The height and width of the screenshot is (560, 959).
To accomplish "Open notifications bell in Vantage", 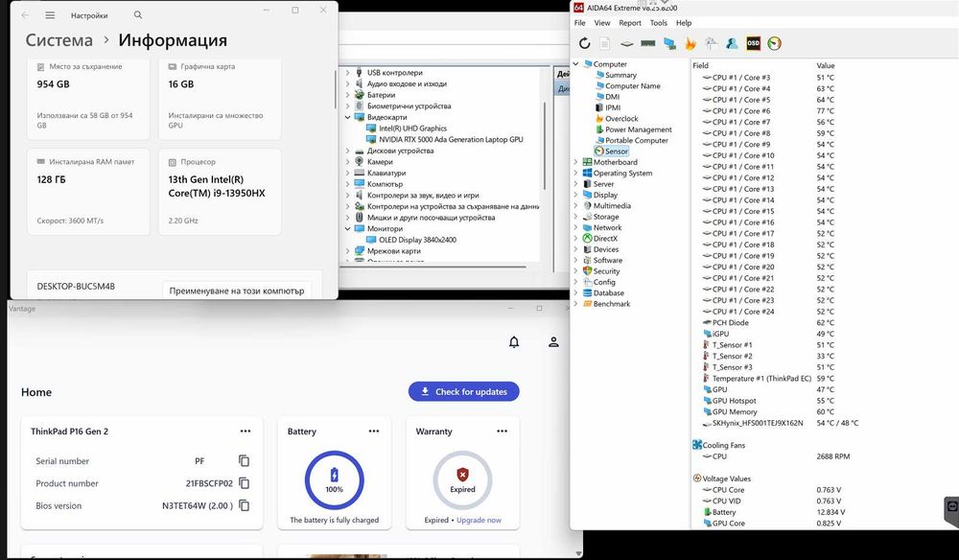I will pos(514,341).
